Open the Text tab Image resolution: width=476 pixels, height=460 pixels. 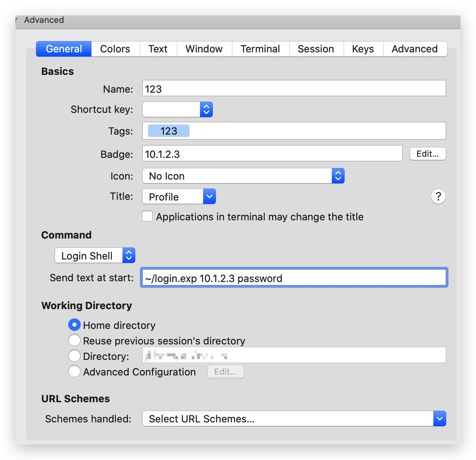click(158, 49)
